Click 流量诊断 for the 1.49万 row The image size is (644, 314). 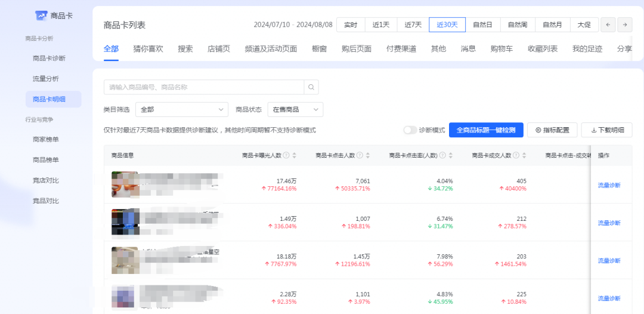(609, 223)
